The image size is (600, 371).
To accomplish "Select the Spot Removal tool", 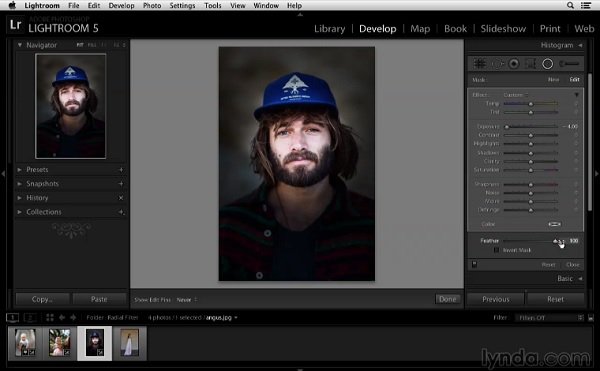I will [497, 64].
